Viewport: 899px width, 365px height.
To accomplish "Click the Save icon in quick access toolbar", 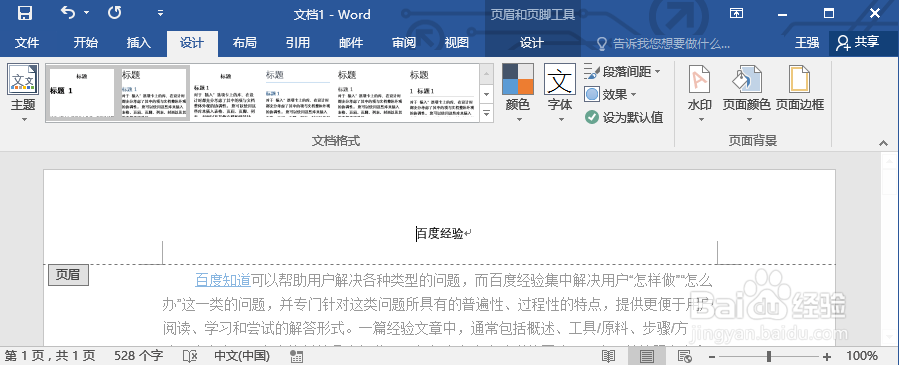I will coord(25,13).
